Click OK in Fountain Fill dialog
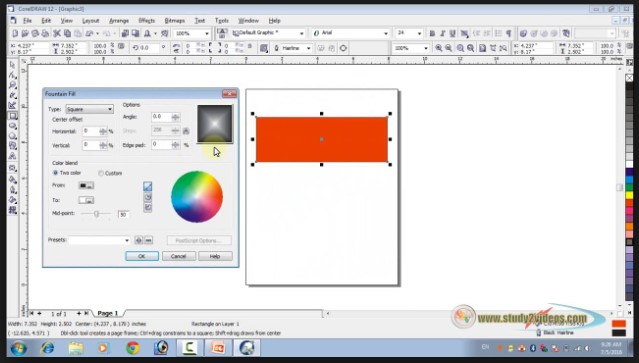This screenshot has width=639, height=363. point(142,256)
